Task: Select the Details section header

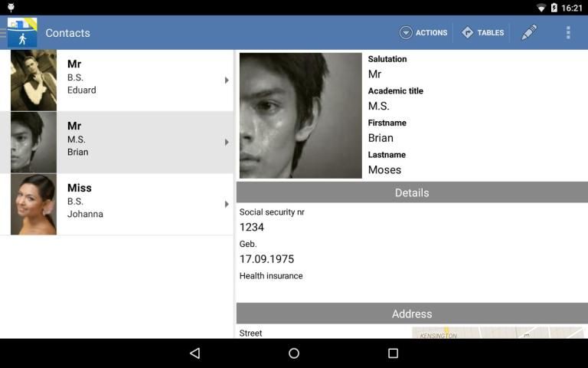Action: click(x=412, y=192)
